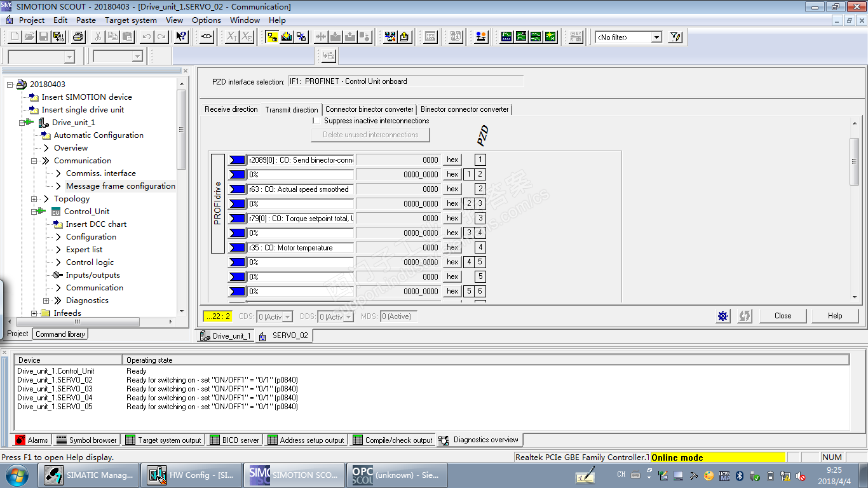Open the DDS dropdown

pyautogui.click(x=348, y=316)
